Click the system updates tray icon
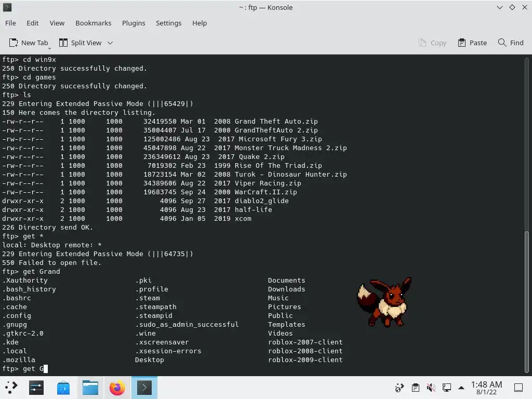532x399 pixels. coord(400,388)
